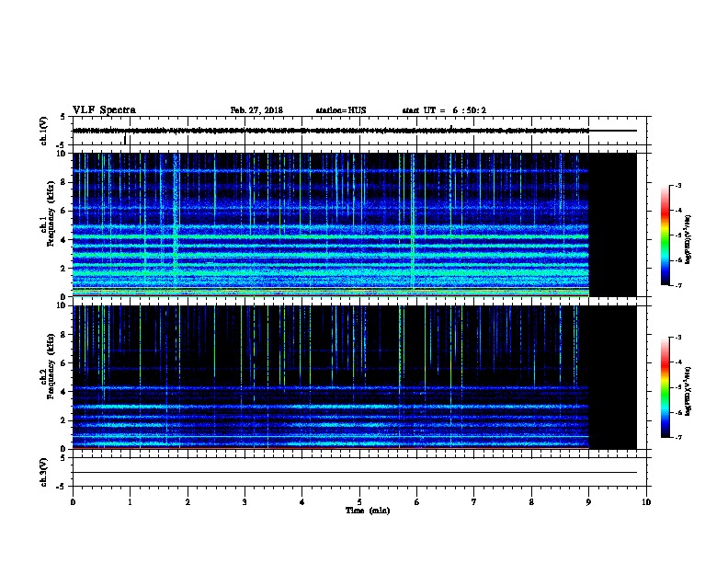
Task: Click the "start UT = 6 :50: 2" text
Action: tap(444, 110)
